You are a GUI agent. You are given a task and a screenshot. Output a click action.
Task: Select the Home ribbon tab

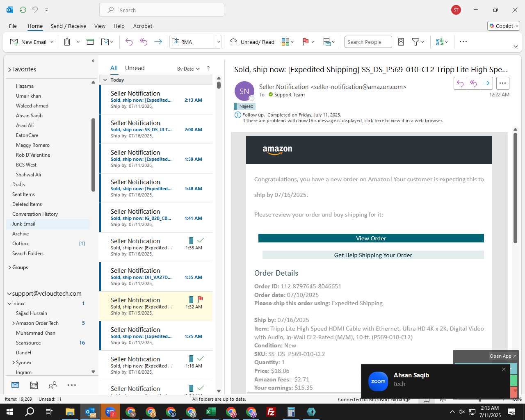[x=35, y=26]
